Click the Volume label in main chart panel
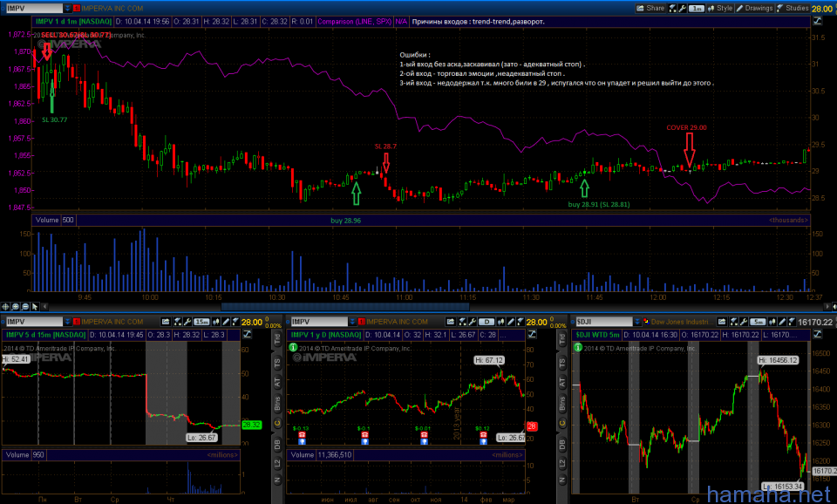837x504 pixels. [x=44, y=221]
